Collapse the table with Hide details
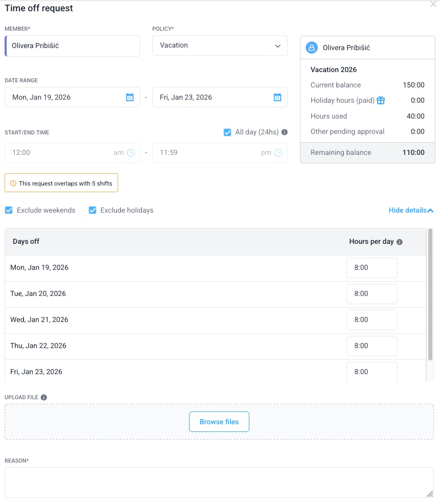This screenshot has height=504, width=440. tap(410, 210)
